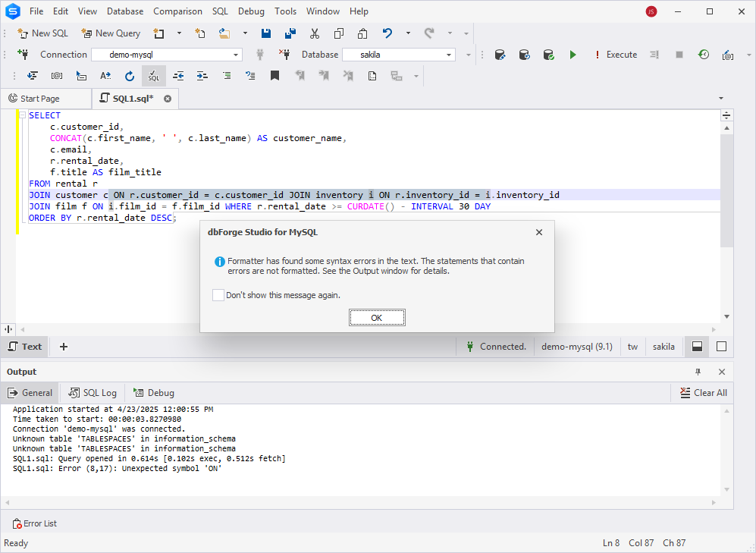
Task: Toggle pin on the Output panel
Action: (698, 372)
